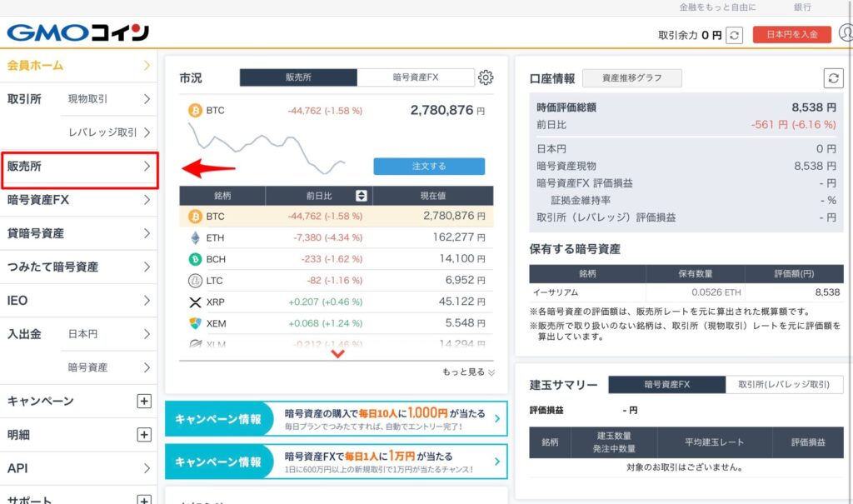Open 暗号資産FX in the sidebar
The height and width of the screenshot is (504, 853).
point(79,200)
